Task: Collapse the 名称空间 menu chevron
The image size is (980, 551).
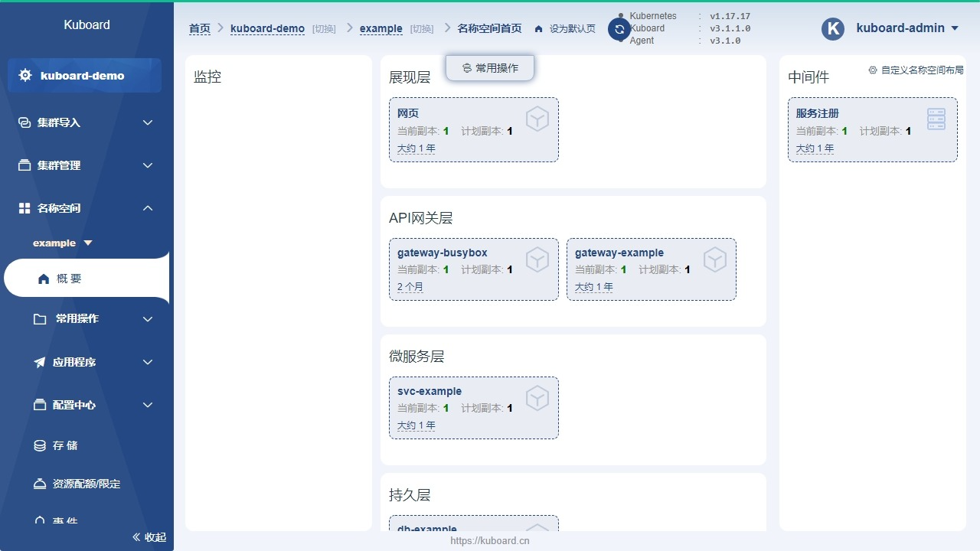Action: (148, 208)
